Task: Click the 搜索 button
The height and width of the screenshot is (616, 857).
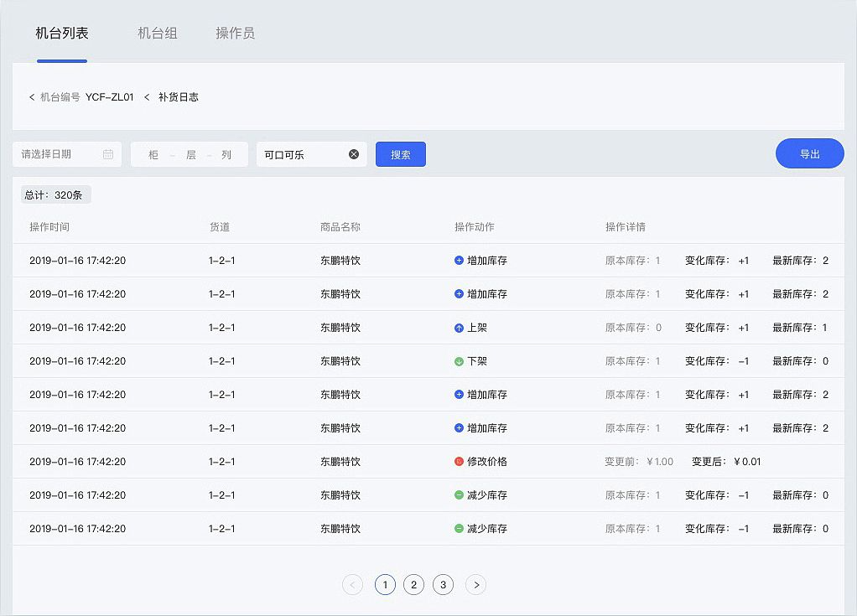Action: (x=401, y=154)
